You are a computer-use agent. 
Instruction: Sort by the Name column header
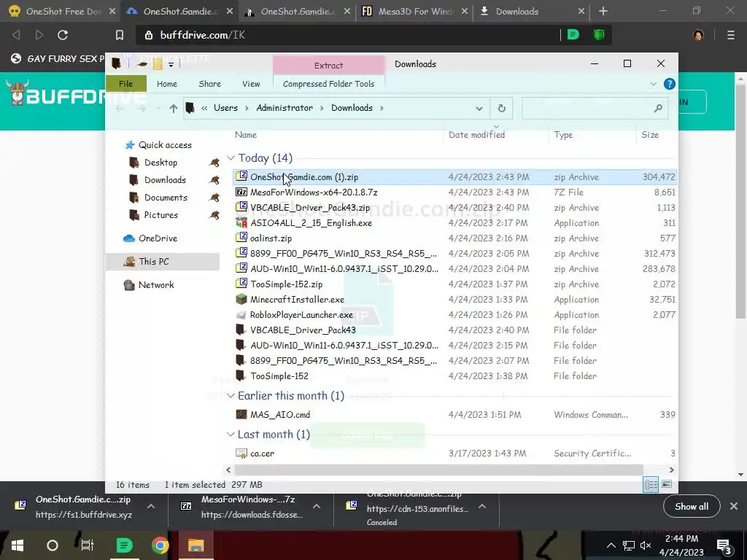[x=246, y=135]
